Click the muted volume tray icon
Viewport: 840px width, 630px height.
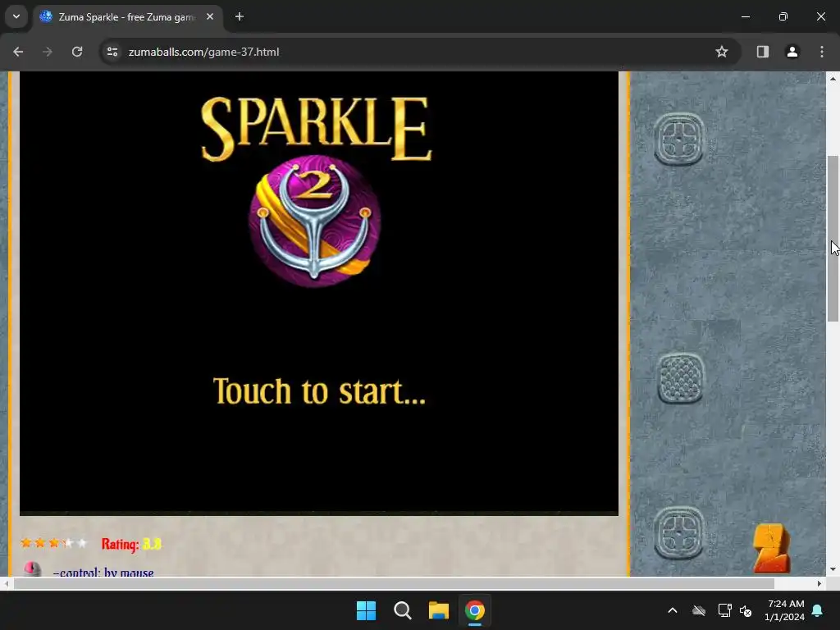coord(746,610)
